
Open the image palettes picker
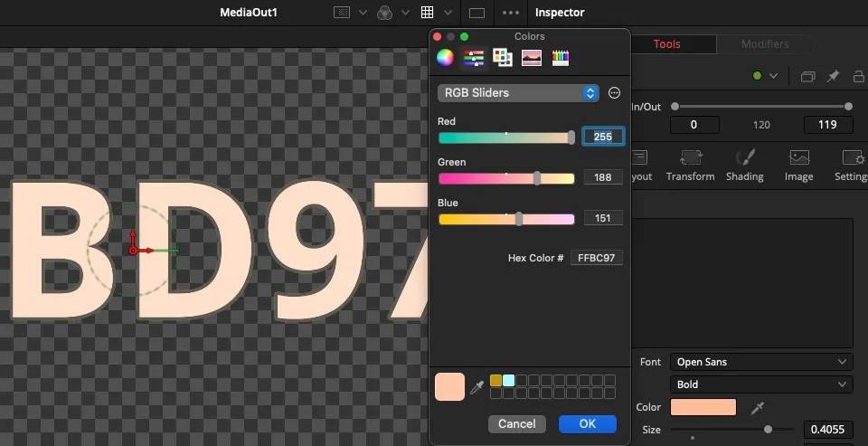[x=532, y=59]
